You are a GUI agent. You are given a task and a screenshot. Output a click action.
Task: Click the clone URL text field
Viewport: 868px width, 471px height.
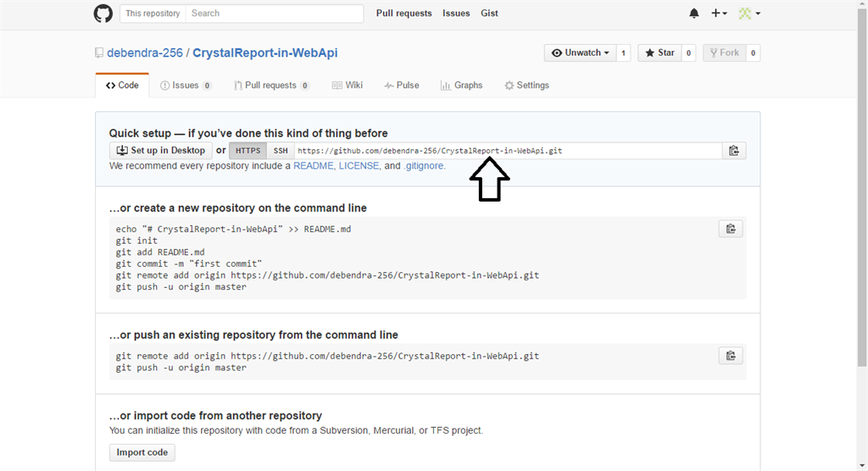pos(509,151)
